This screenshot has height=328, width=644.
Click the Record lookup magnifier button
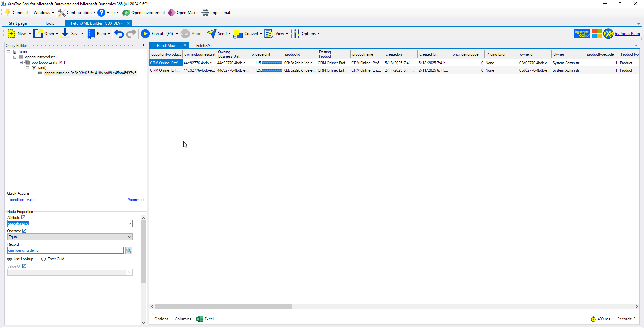pyautogui.click(x=129, y=251)
